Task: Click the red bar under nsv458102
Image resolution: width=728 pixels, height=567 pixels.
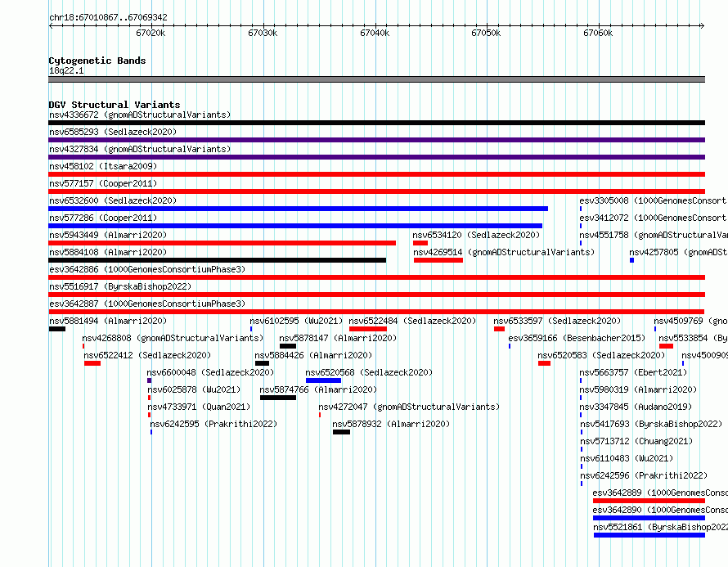Action: [x=376, y=174]
